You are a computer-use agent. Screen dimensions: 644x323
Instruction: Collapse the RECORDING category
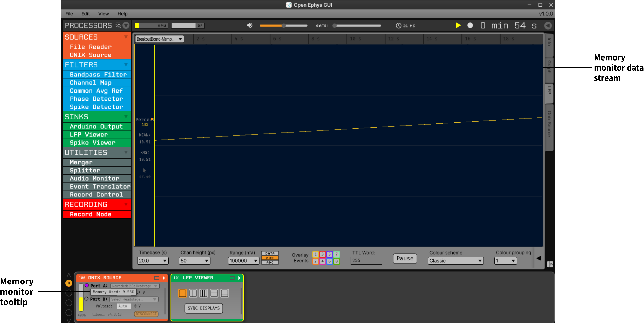126,204
